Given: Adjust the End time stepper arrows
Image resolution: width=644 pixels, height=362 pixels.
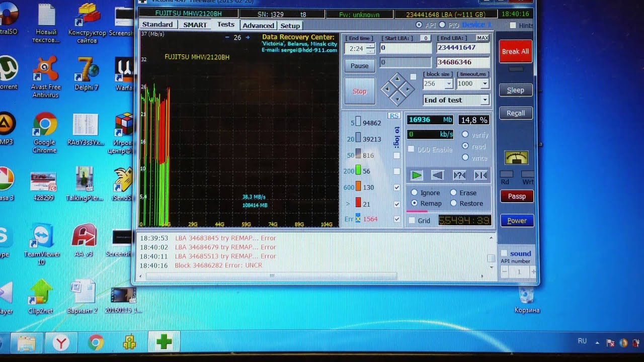Looking at the screenshot, I should click(370, 48).
